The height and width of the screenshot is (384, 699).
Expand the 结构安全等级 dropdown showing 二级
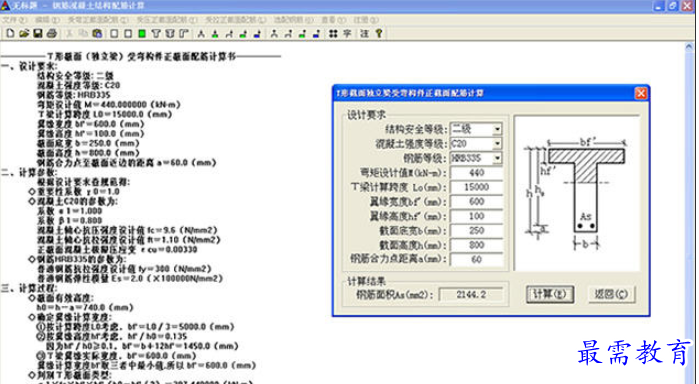pos(497,129)
